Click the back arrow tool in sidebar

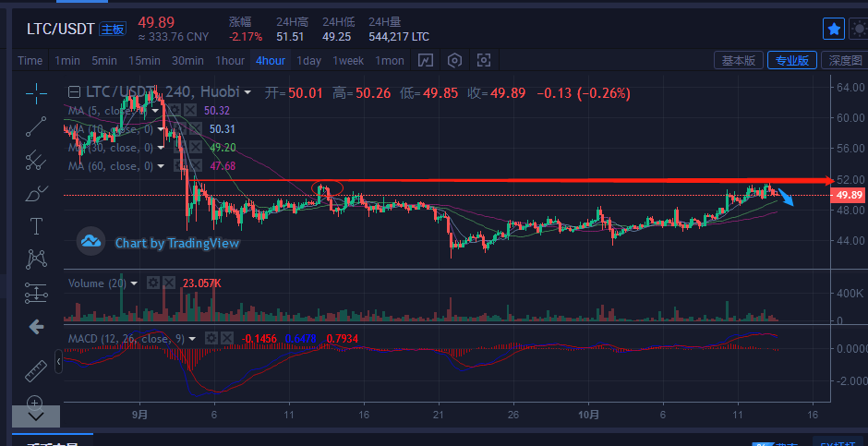pos(36,327)
